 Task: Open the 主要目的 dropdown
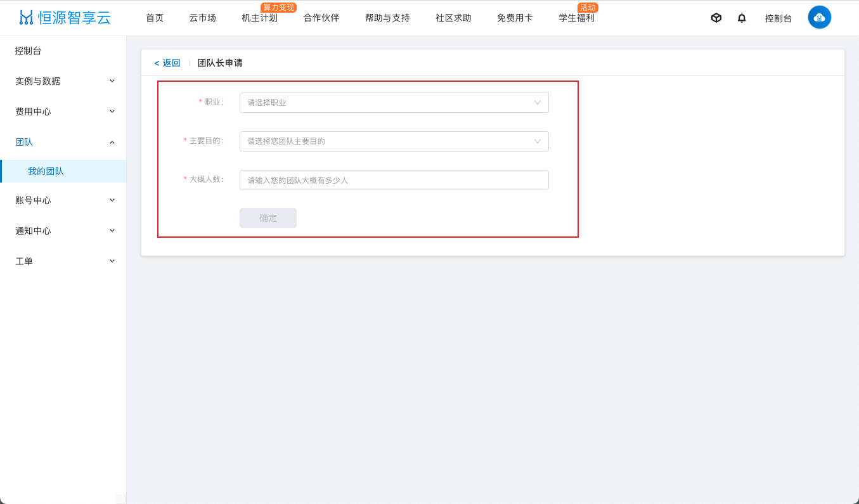click(x=394, y=141)
